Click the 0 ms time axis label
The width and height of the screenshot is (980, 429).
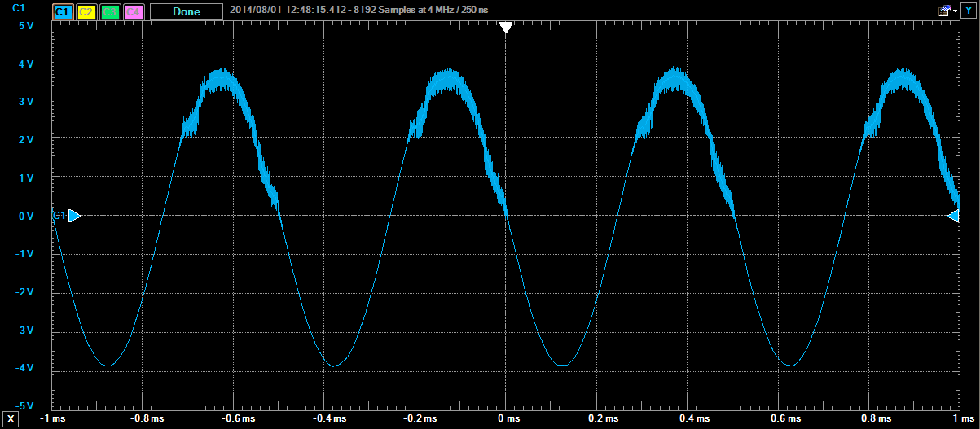point(508,419)
